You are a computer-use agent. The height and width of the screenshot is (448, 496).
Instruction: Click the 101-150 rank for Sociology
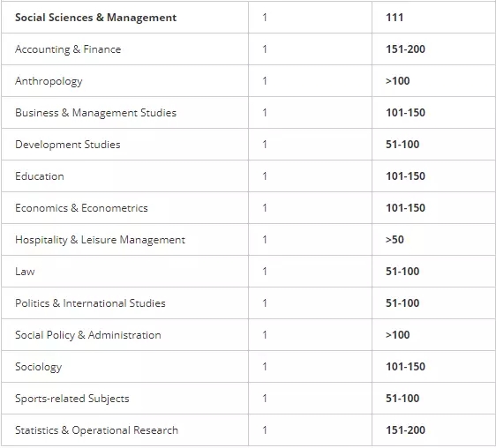pos(405,367)
